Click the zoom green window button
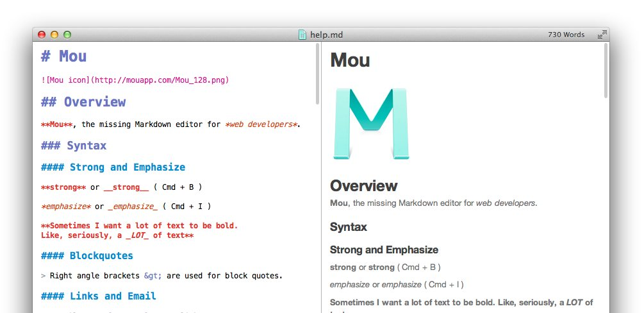The height and width of the screenshot is (313, 644). (67, 35)
